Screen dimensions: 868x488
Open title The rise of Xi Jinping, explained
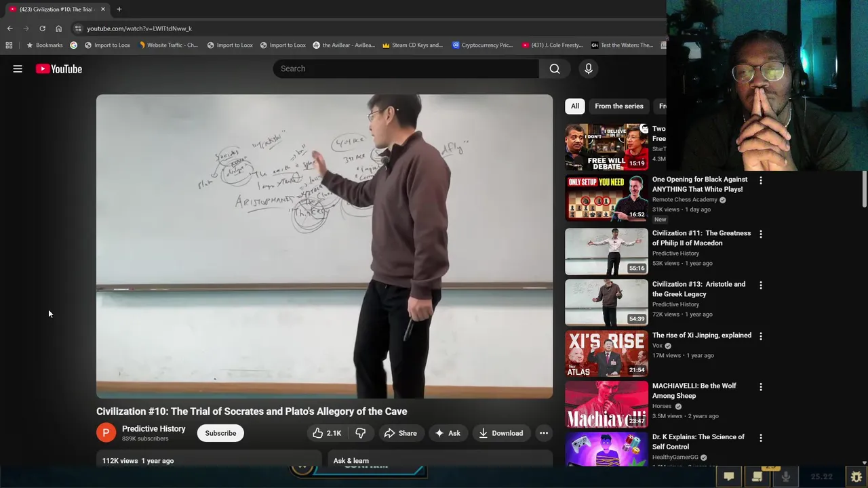click(702, 335)
